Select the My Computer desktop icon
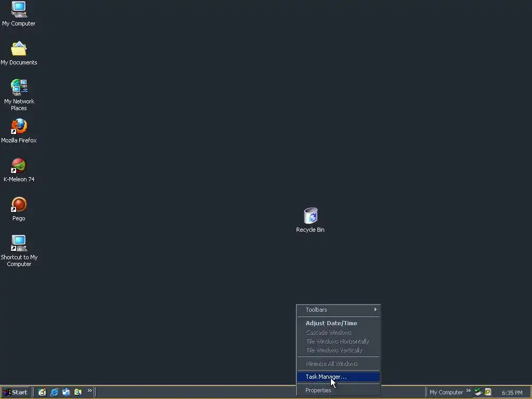The height and width of the screenshot is (399, 532). click(19, 9)
